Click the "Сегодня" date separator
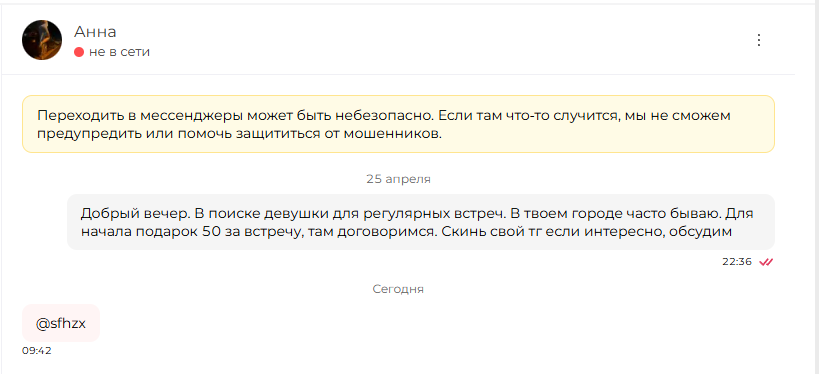The height and width of the screenshot is (374, 819). coord(398,289)
